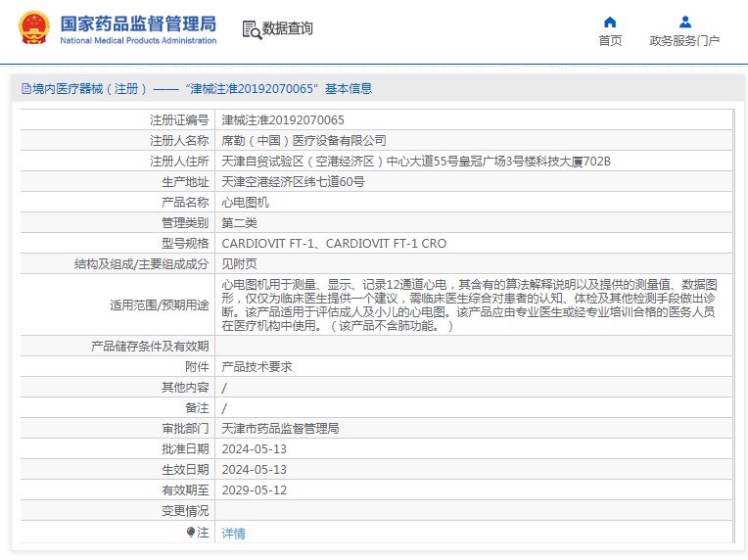This screenshot has width=748, height=560.
Task: Click the 政务服务门户 person icon
Action: (x=685, y=22)
